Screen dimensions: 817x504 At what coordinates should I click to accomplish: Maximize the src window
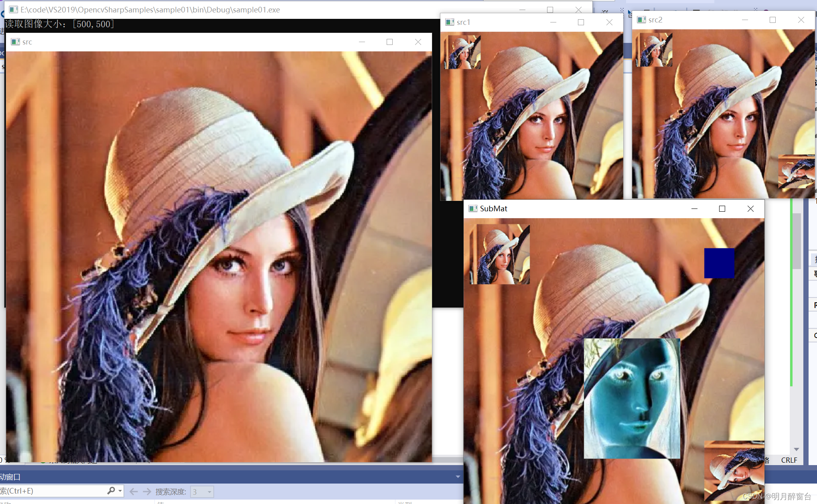click(x=389, y=42)
